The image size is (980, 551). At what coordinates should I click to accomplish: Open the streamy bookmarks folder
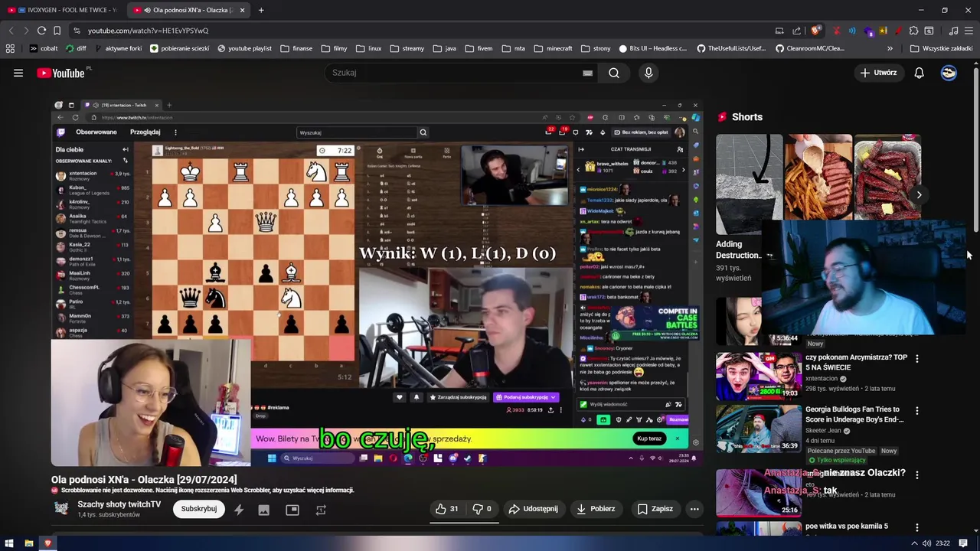coord(407,48)
